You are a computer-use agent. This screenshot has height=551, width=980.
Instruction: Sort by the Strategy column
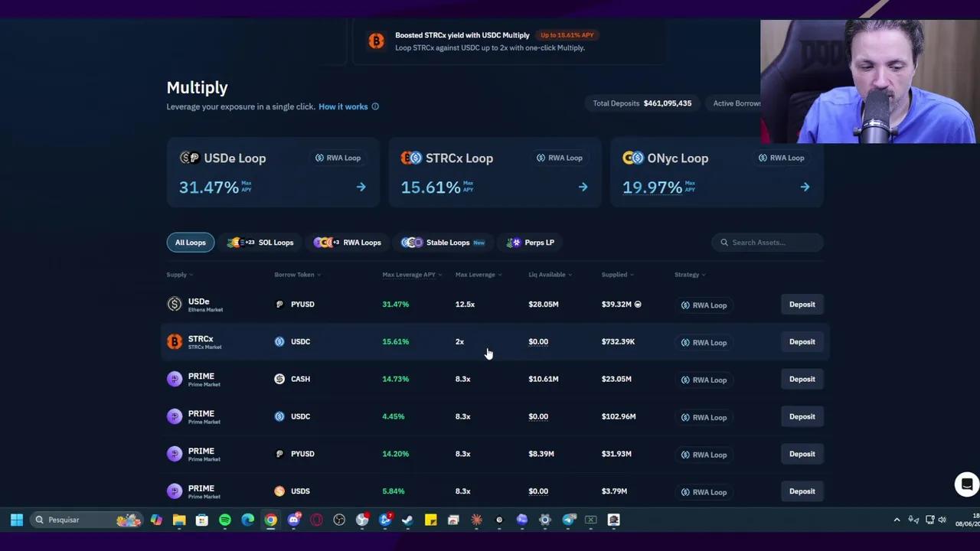point(690,275)
